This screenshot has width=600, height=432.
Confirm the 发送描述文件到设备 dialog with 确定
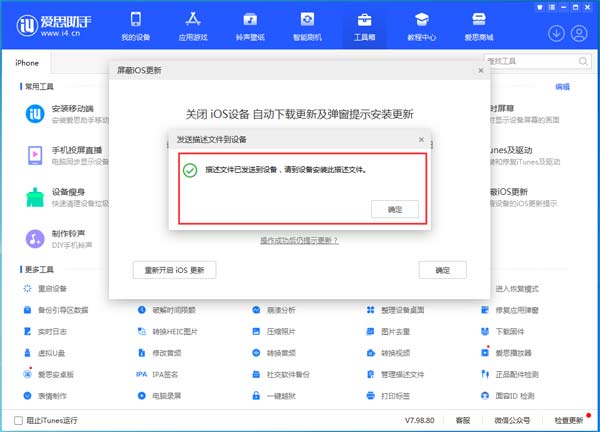pos(395,209)
